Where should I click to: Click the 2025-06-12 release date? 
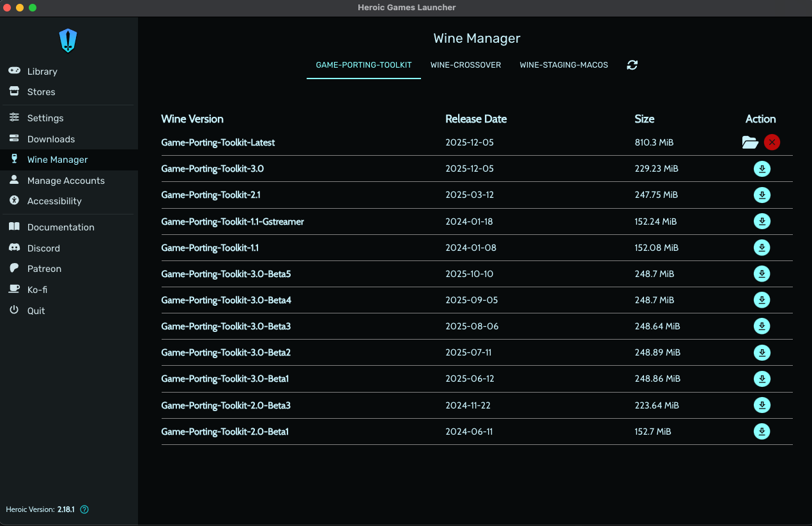[x=470, y=379]
